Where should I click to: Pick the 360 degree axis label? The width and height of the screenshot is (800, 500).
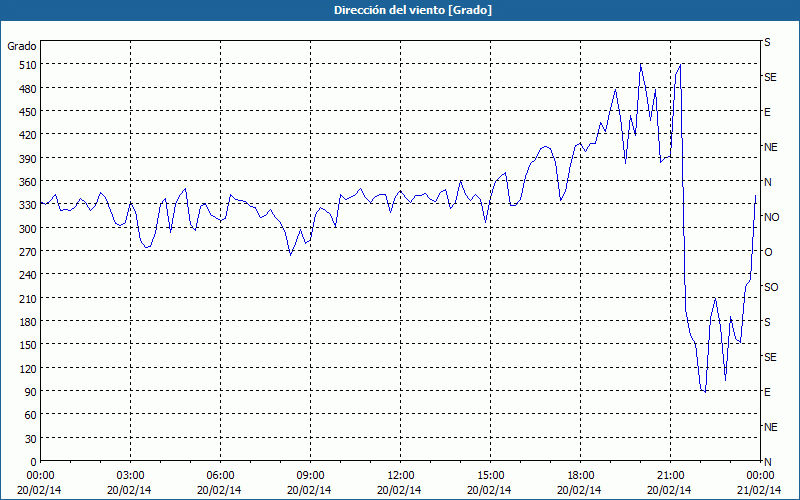pyautogui.click(x=28, y=182)
